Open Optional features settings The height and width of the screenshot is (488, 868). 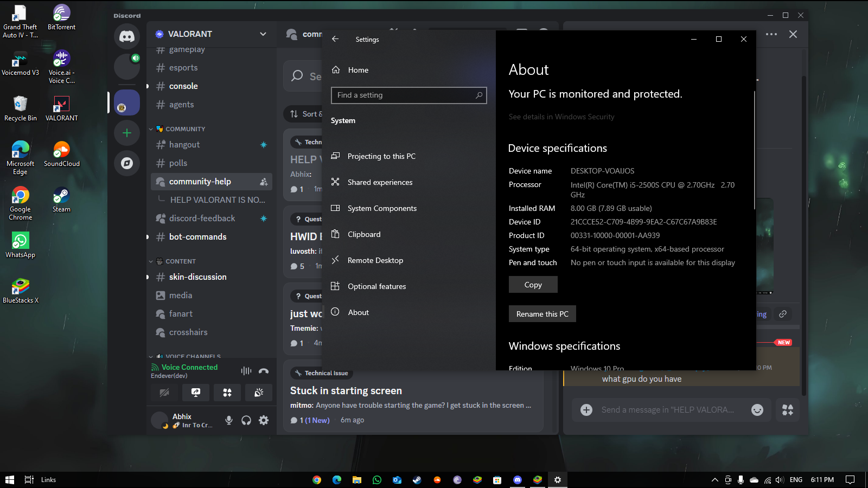point(376,286)
